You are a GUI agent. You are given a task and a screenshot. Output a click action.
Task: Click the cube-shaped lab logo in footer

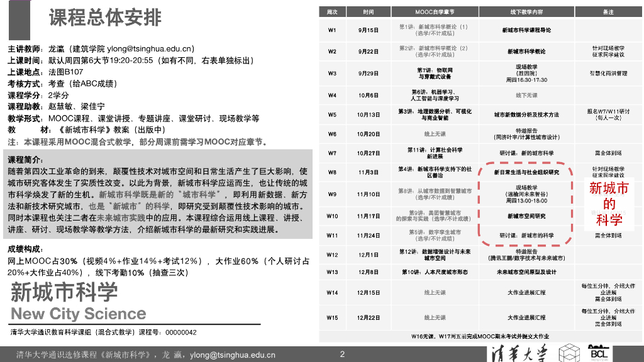pyautogui.click(x=569, y=353)
